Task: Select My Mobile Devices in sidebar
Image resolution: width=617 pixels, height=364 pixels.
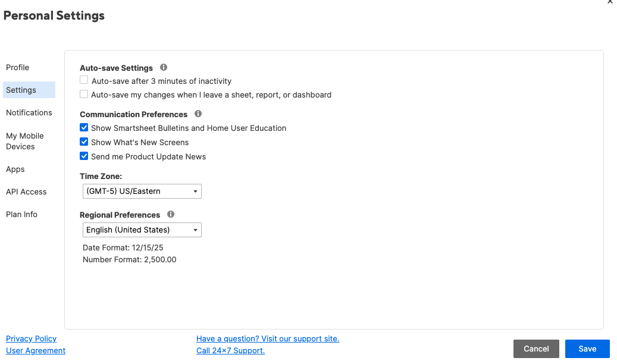Action: click(x=25, y=141)
